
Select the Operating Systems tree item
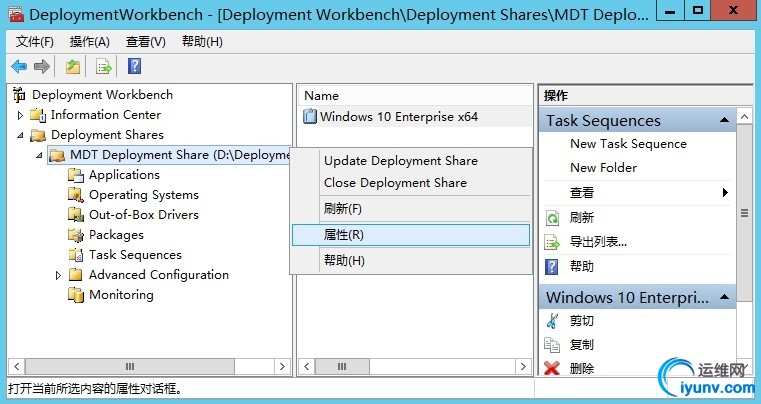click(143, 195)
